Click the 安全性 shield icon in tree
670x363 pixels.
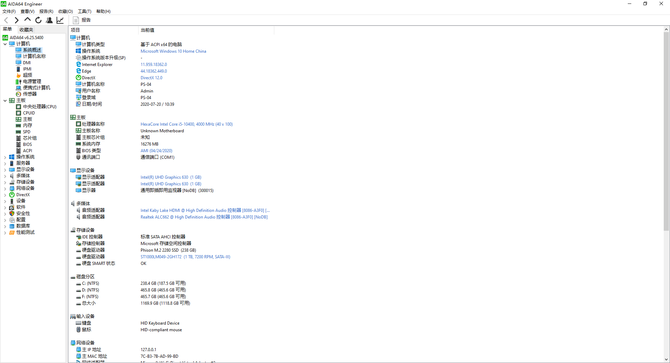(x=12, y=214)
